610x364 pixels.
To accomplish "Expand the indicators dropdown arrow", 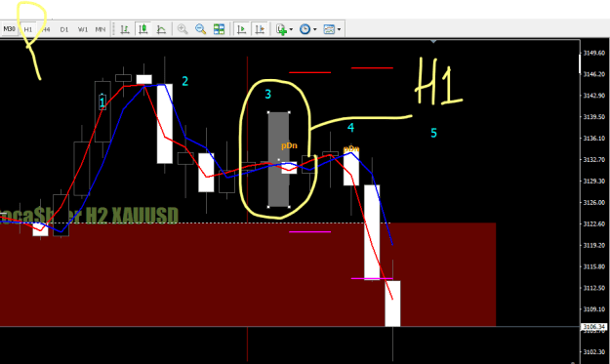I will [x=291, y=29].
